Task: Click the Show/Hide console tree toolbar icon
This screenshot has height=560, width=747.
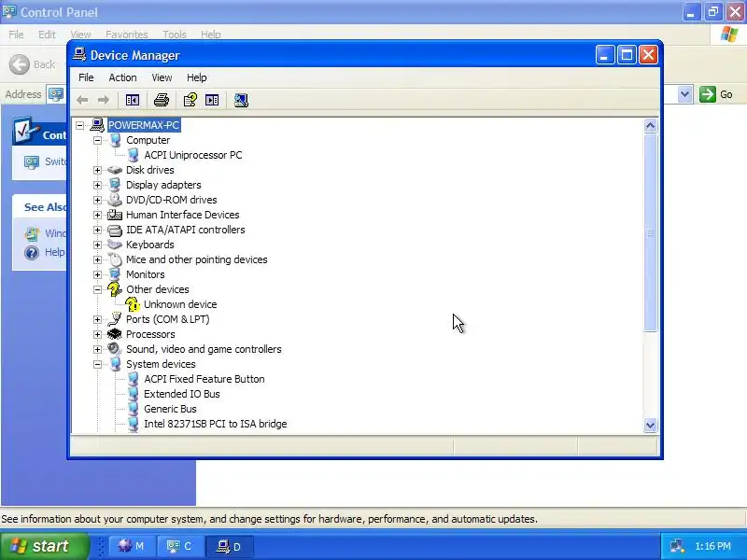Action: (x=133, y=100)
